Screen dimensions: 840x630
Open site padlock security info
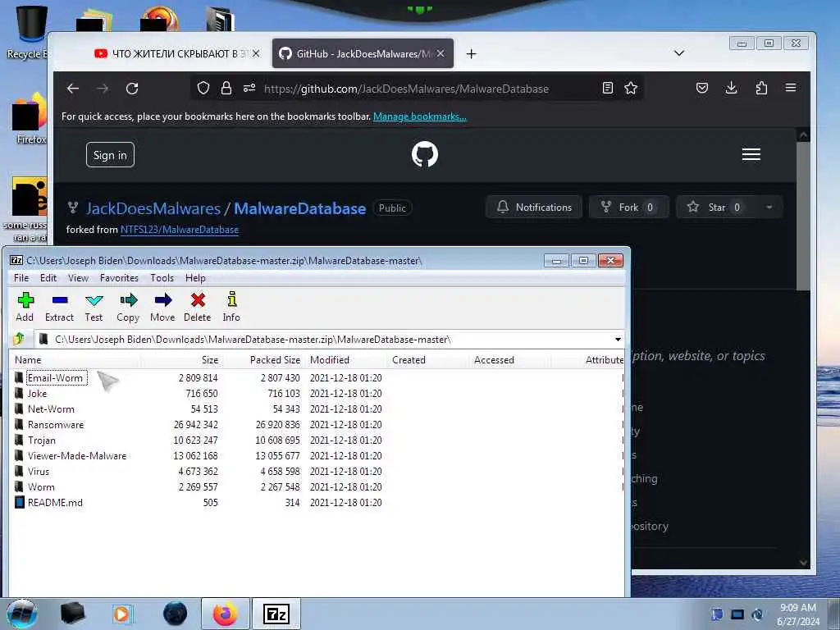click(x=226, y=88)
